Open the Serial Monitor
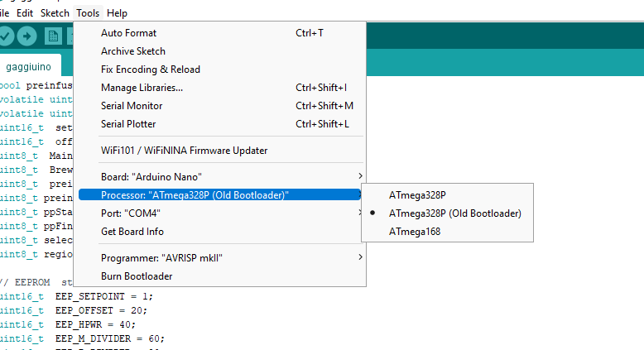Viewport: 644px width, 350px height. [220, 106]
